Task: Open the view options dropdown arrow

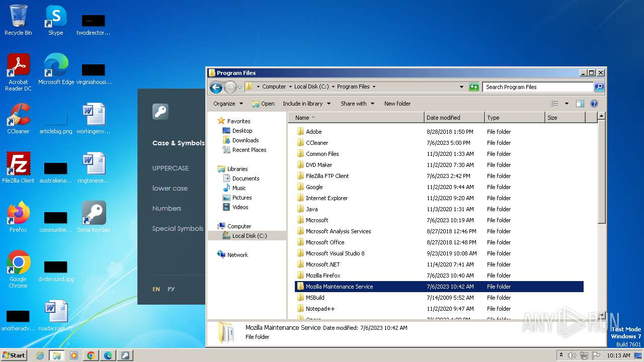Action: pyautogui.click(x=567, y=104)
